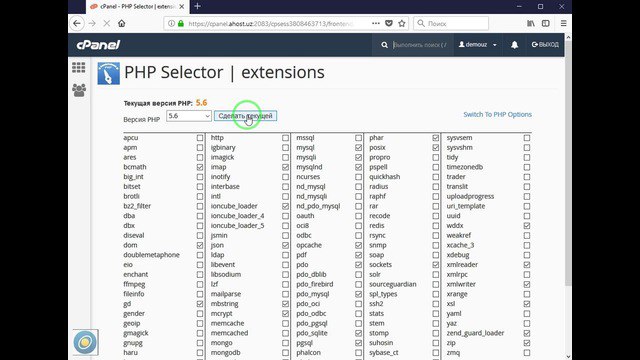Go to browser home page icon
The height and width of the screenshot is (360, 640).
[122, 24]
